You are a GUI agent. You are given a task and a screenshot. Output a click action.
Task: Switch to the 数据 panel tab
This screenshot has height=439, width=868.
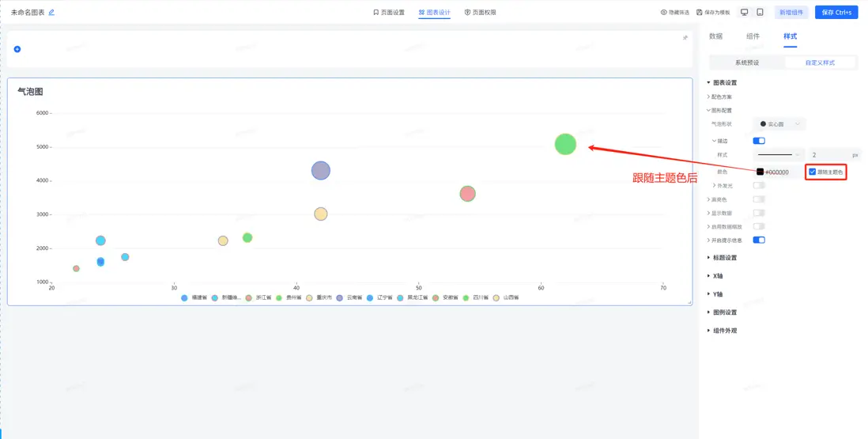click(715, 36)
